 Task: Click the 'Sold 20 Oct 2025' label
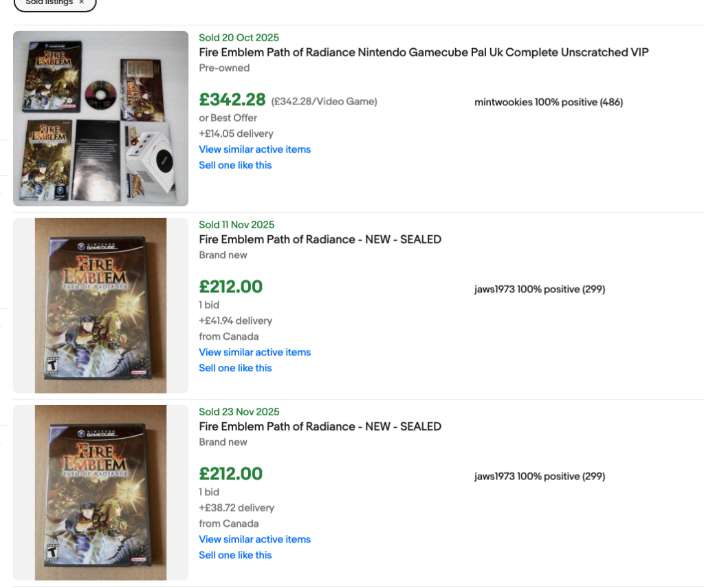pos(239,38)
